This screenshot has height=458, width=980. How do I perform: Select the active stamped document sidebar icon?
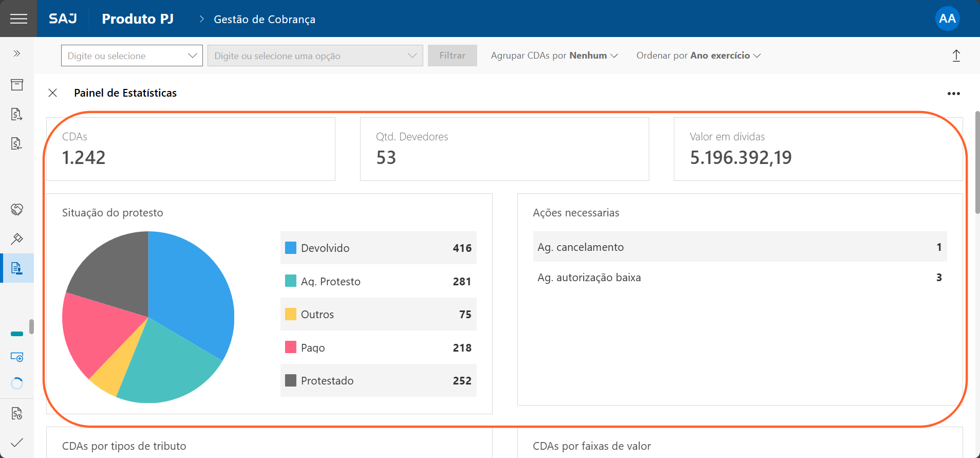point(17,268)
